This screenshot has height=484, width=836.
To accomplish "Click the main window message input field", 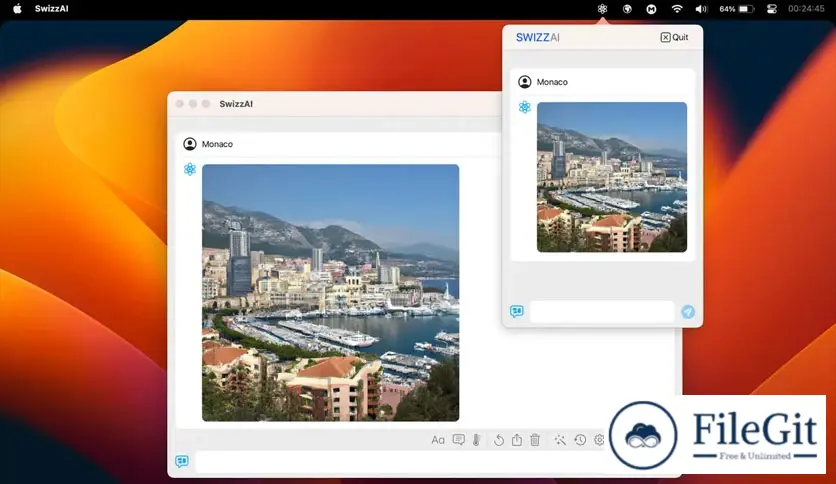I will coord(400,461).
